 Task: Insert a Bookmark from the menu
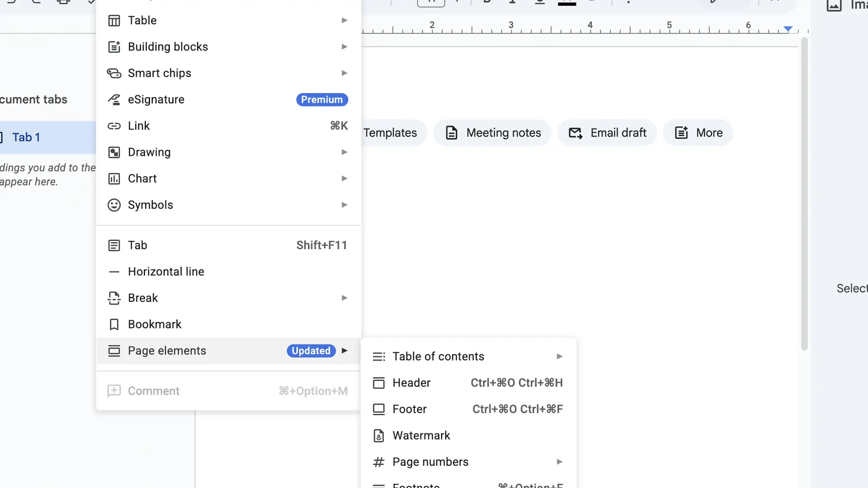tap(155, 324)
